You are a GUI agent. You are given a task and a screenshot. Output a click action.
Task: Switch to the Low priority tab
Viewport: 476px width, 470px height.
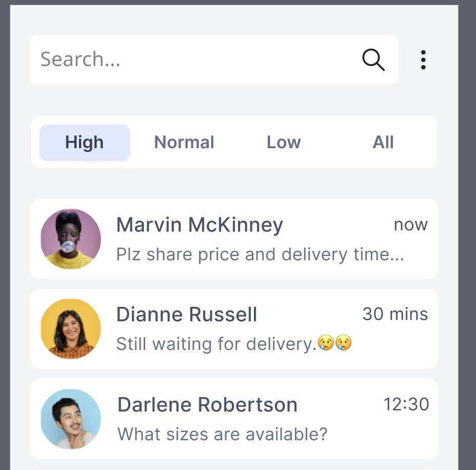(284, 142)
